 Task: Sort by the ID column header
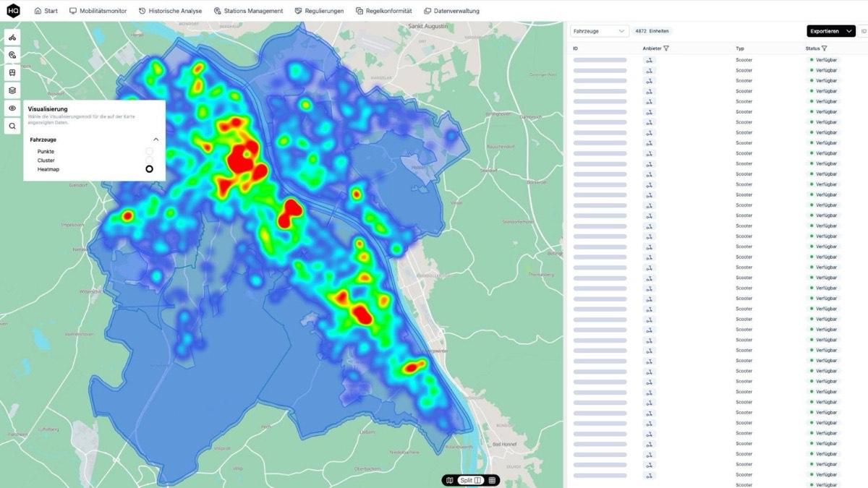[575, 48]
